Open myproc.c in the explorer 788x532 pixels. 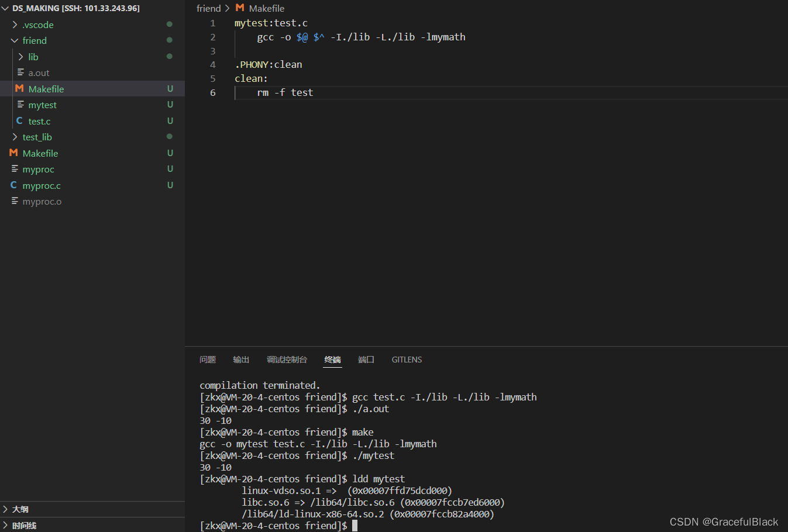tap(42, 185)
